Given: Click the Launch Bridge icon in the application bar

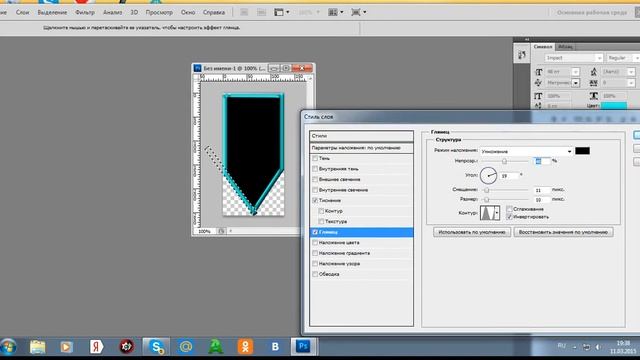Looking at the screenshot, I should [244, 12].
